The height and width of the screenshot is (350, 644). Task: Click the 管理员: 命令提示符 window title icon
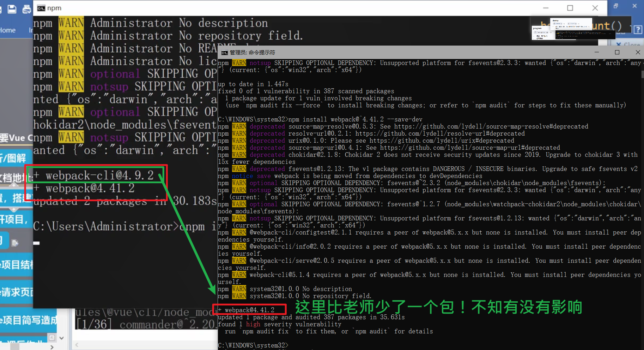point(224,53)
